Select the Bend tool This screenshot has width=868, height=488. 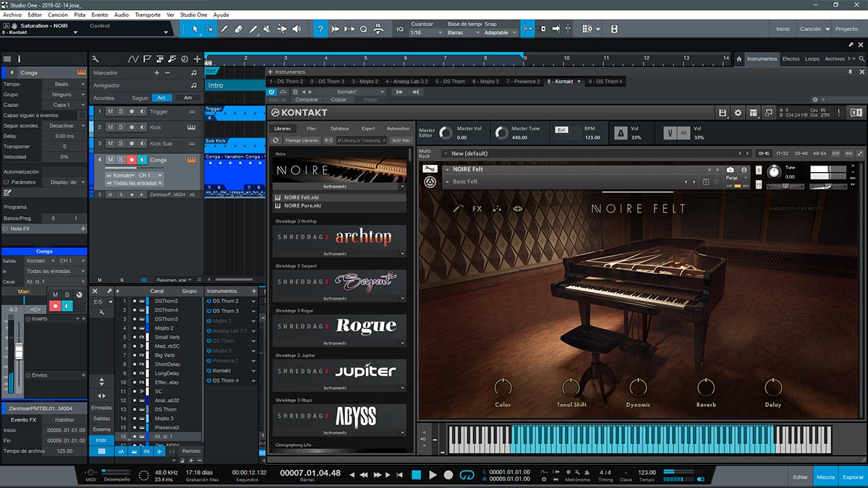pyautogui.click(x=282, y=29)
